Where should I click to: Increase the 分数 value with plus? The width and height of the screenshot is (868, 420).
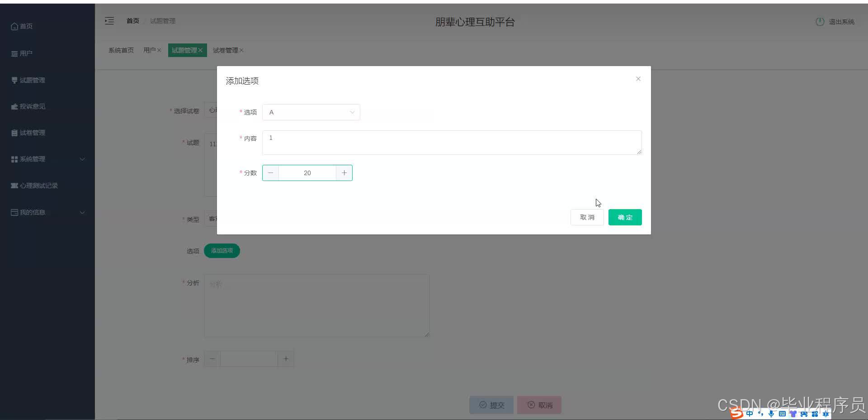point(344,173)
